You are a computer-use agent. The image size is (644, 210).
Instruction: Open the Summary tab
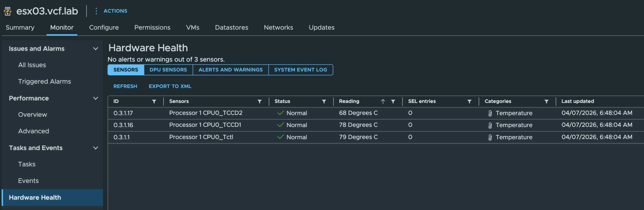pyautogui.click(x=20, y=27)
